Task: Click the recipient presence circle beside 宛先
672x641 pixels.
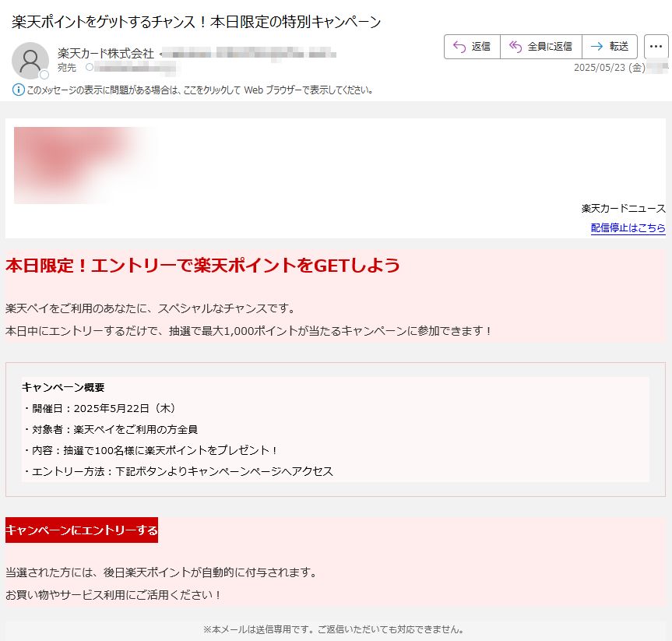Action: [90, 67]
